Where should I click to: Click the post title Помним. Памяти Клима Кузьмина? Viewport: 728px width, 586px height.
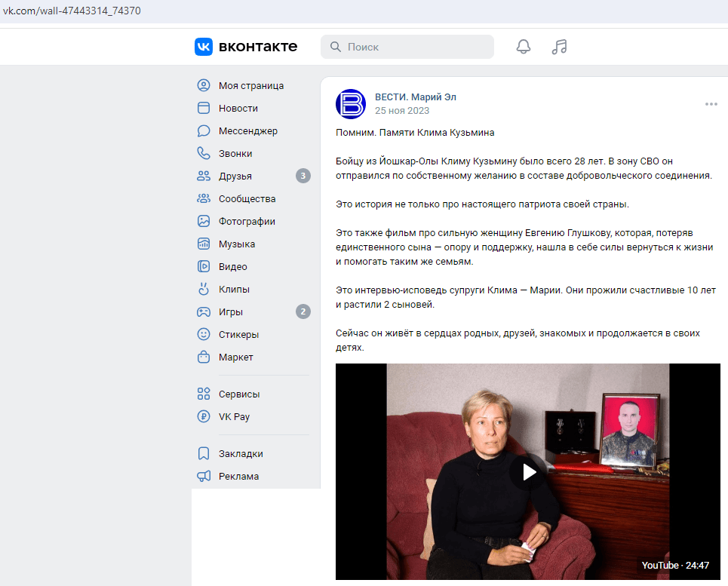(415, 133)
